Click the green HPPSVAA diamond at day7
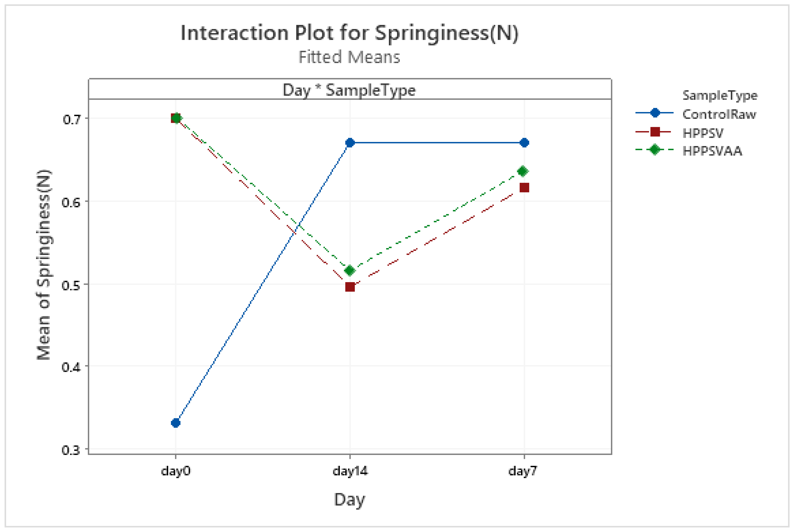This screenshot has width=795, height=532. 523,171
